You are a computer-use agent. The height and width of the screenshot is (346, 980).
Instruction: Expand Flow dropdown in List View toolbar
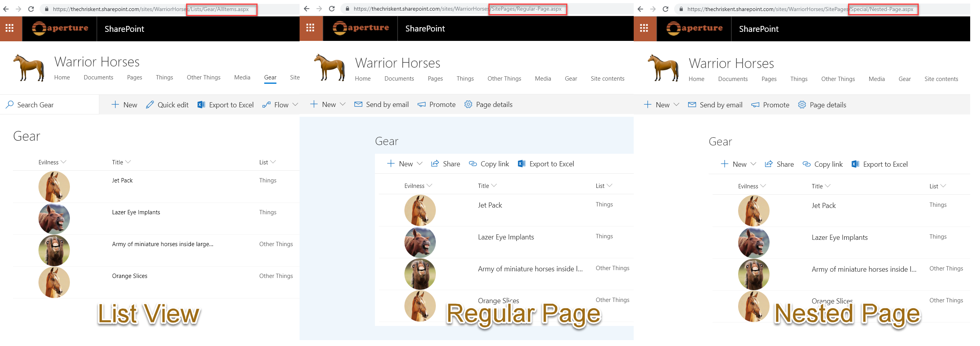[295, 105]
